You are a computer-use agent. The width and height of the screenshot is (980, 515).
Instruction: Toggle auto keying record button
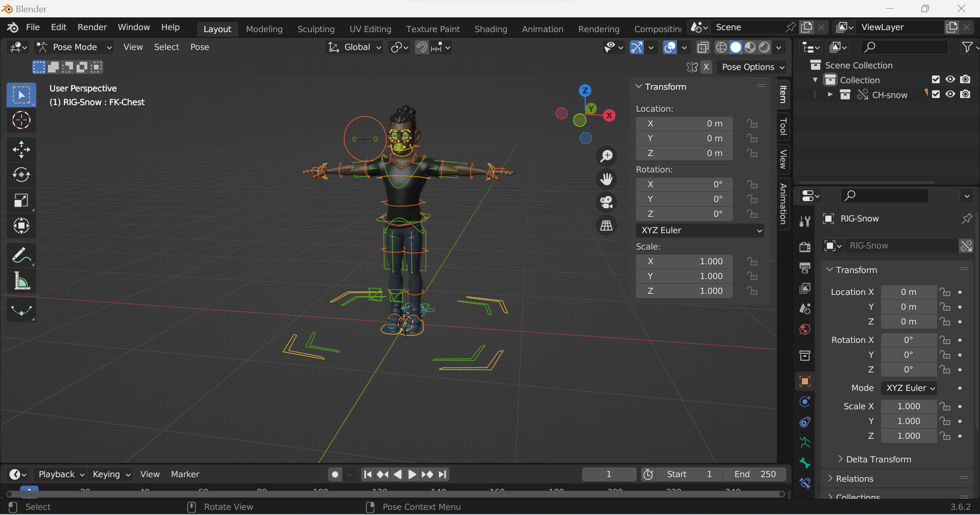pos(335,474)
